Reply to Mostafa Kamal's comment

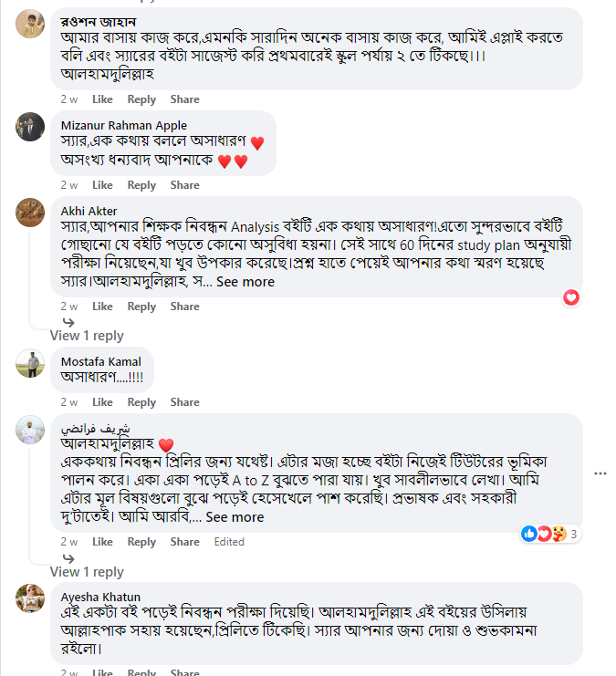point(141,402)
